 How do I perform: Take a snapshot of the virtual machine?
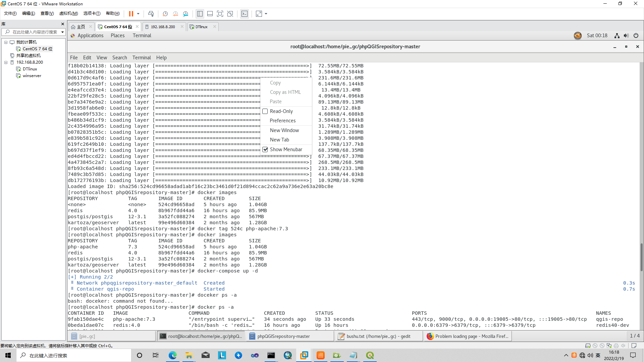point(165,14)
